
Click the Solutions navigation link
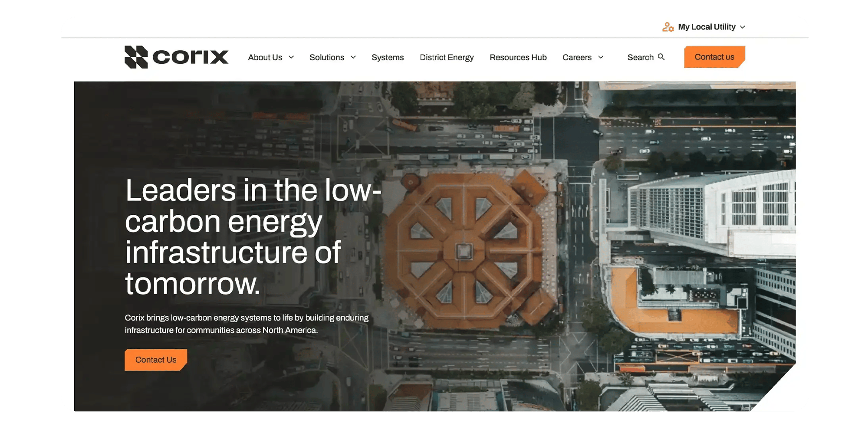[x=326, y=57]
